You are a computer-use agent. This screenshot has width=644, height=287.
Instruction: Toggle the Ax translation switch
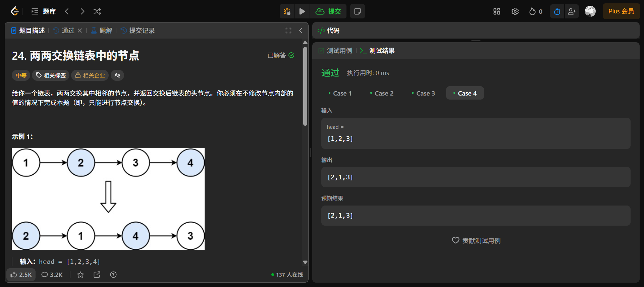[117, 75]
